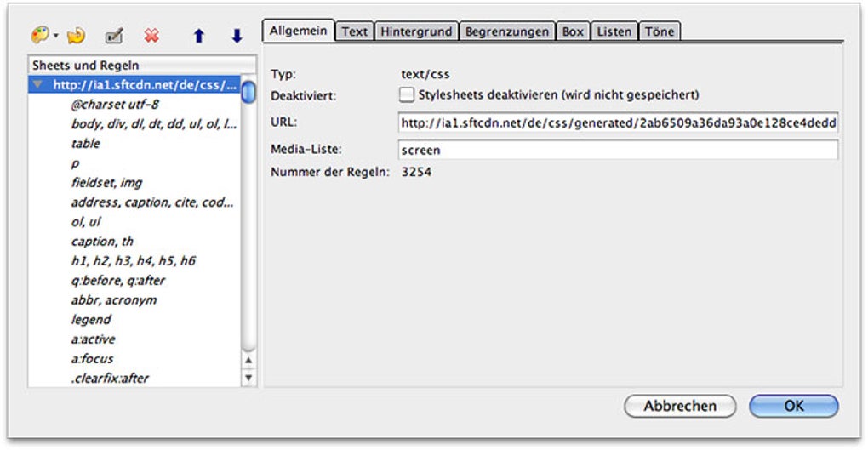Select the h1, h2, h3, h4, h5, h6 rule

point(134,260)
